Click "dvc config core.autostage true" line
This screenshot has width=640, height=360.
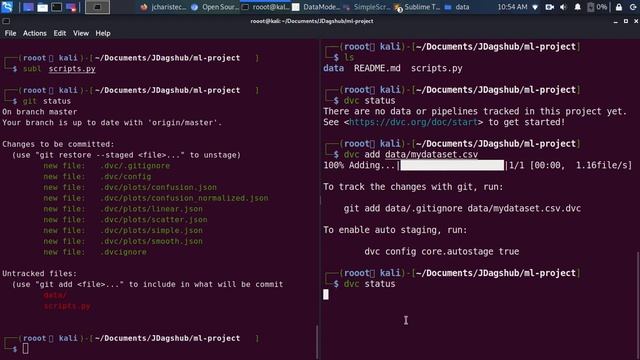pyautogui.click(x=442, y=251)
